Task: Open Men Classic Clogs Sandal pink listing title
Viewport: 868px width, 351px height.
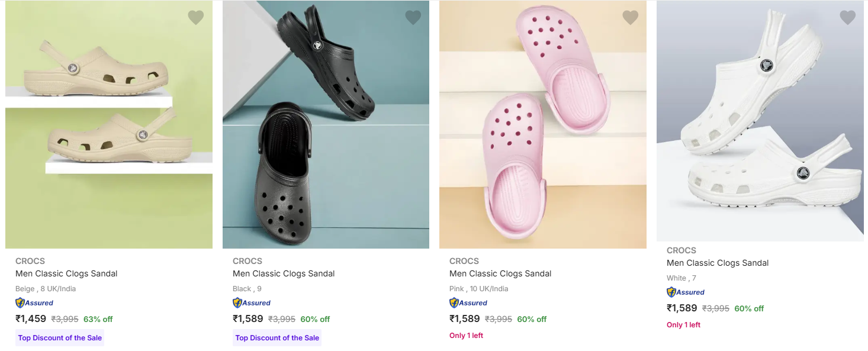Action: (500, 273)
